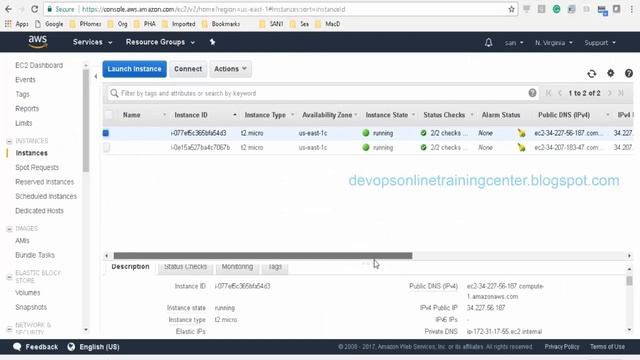This screenshot has width=640, height=360.
Task: Click the green extension icon in browser toolbar
Action: (x=556, y=9)
